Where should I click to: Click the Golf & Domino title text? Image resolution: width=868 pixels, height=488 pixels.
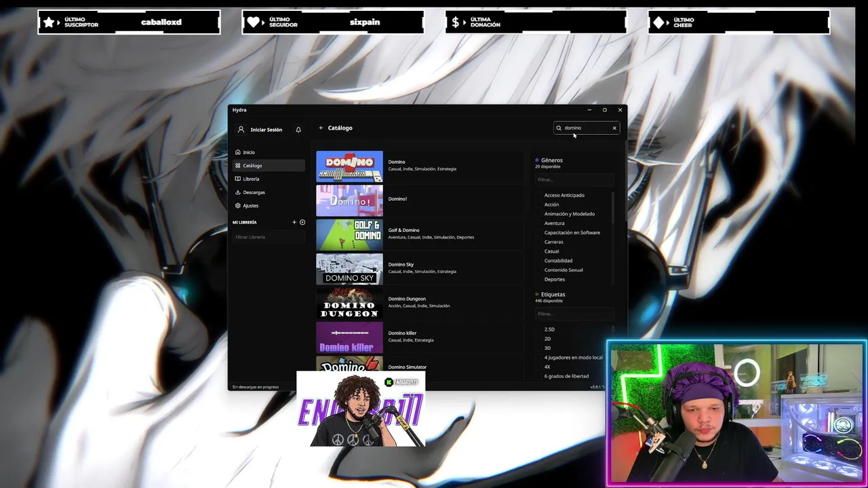point(403,230)
